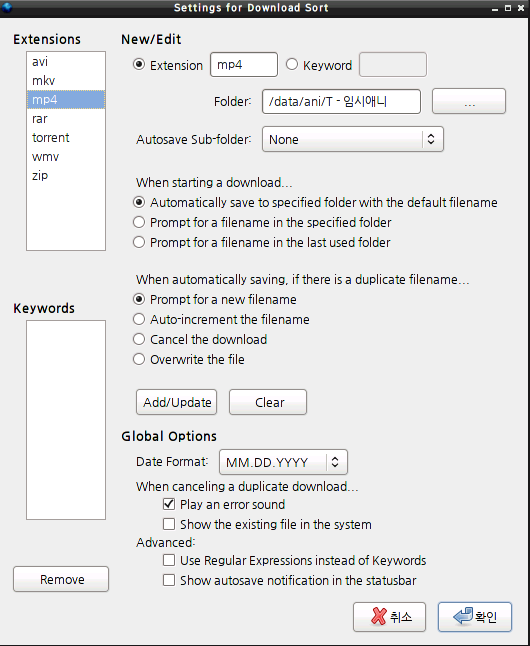
Task: Open the Date Format combo box
Action: [284, 462]
